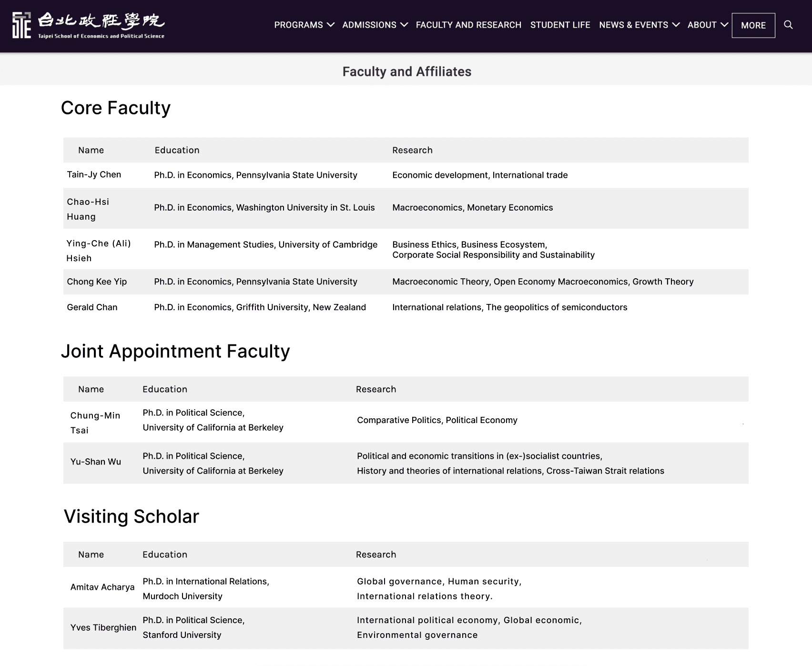The image size is (812, 666).
Task: Click Visiting Scholar table Education column header
Action: 165,555
